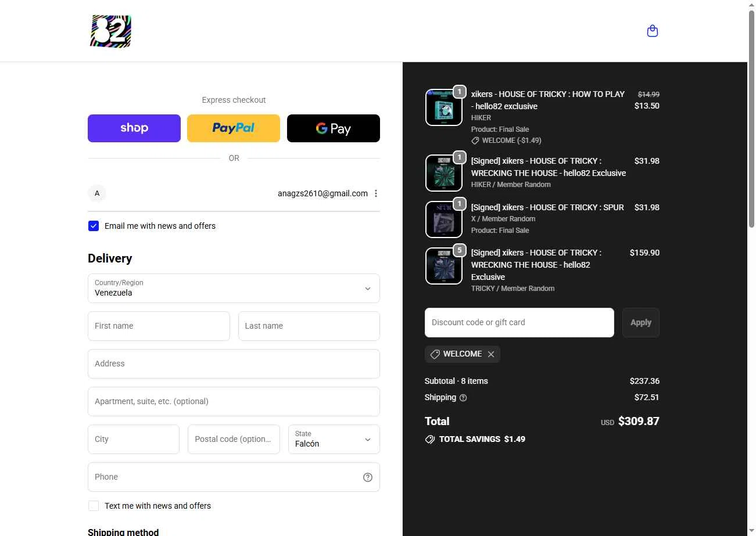The width and height of the screenshot is (756, 536).
Task: Click the total savings tag icon
Action: click(430, 440)
